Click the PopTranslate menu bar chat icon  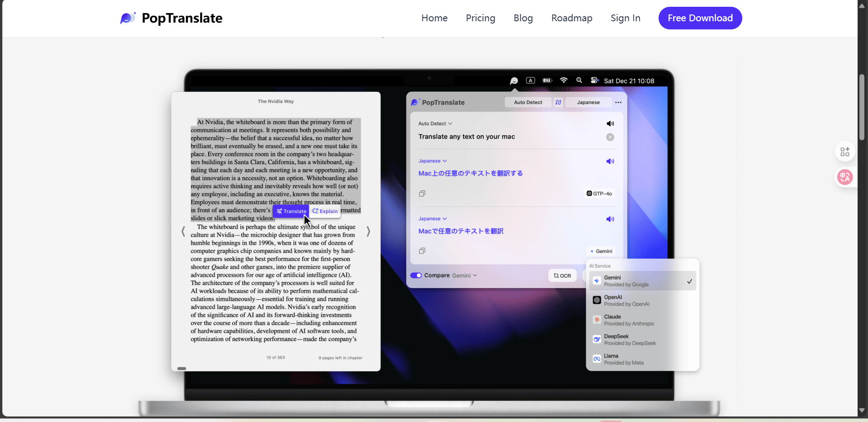pyautogui.click(x=514, y=81)
